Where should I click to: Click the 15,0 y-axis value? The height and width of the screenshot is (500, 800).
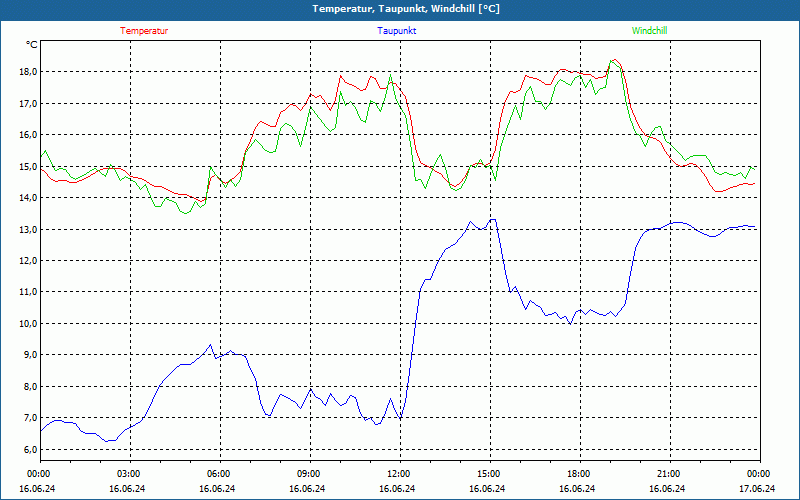pyautogui.click(x=30, y=166)
